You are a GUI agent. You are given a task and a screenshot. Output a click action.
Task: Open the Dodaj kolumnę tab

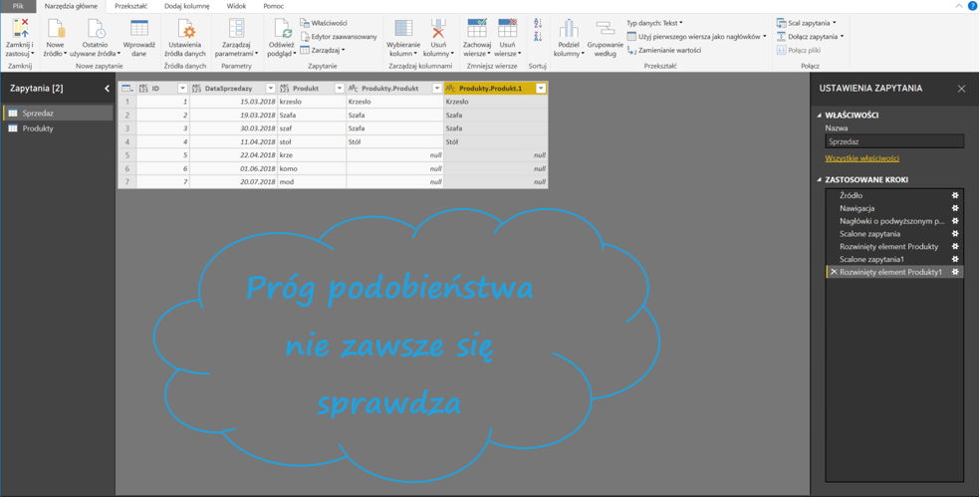pyautogui.click(x=186, y=6)
